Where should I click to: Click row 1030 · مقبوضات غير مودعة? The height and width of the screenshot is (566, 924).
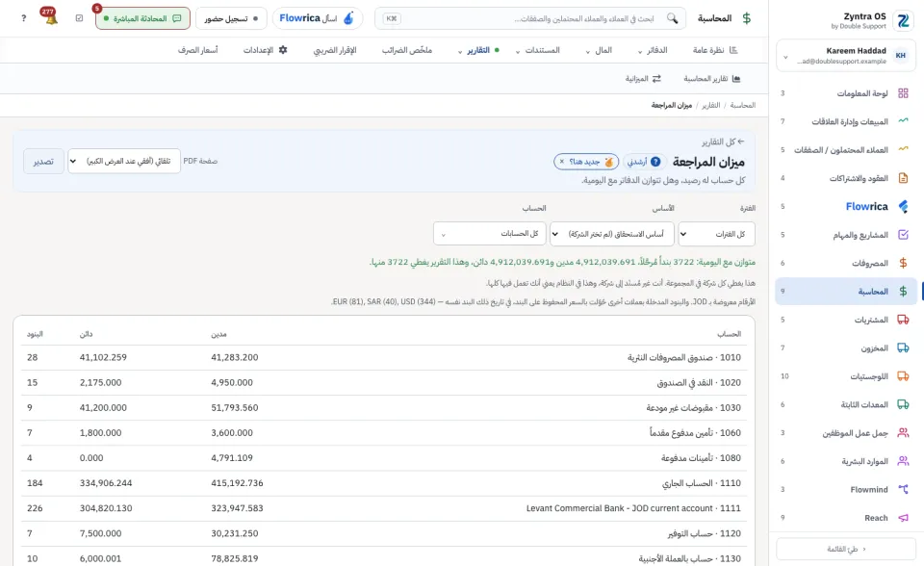[x=384, y=408]
